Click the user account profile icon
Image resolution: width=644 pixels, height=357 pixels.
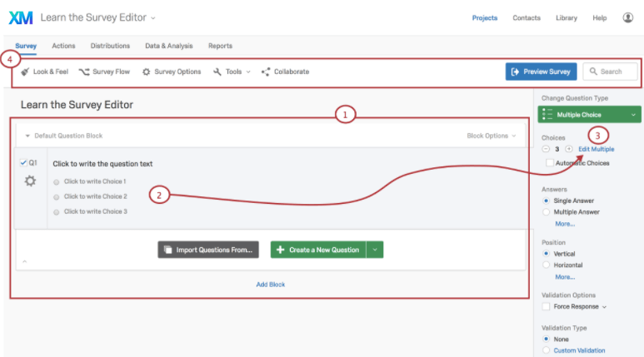coord(627,17)
